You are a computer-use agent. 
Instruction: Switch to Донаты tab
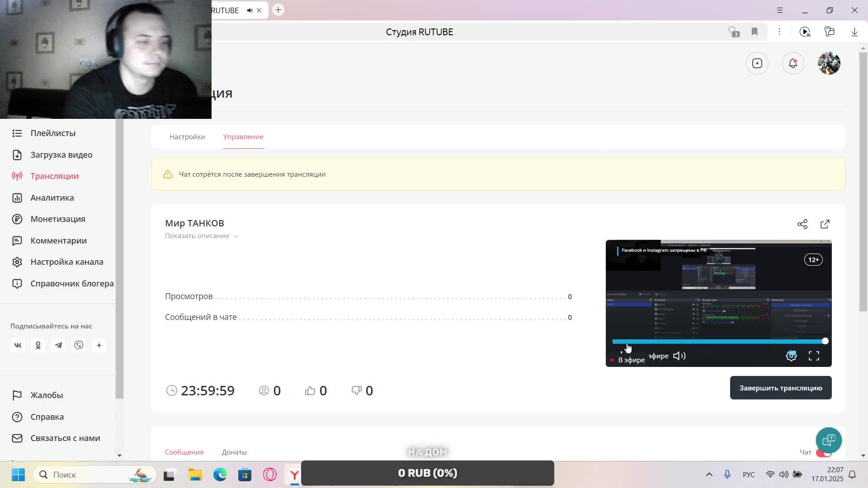click(x=234, y=452)
